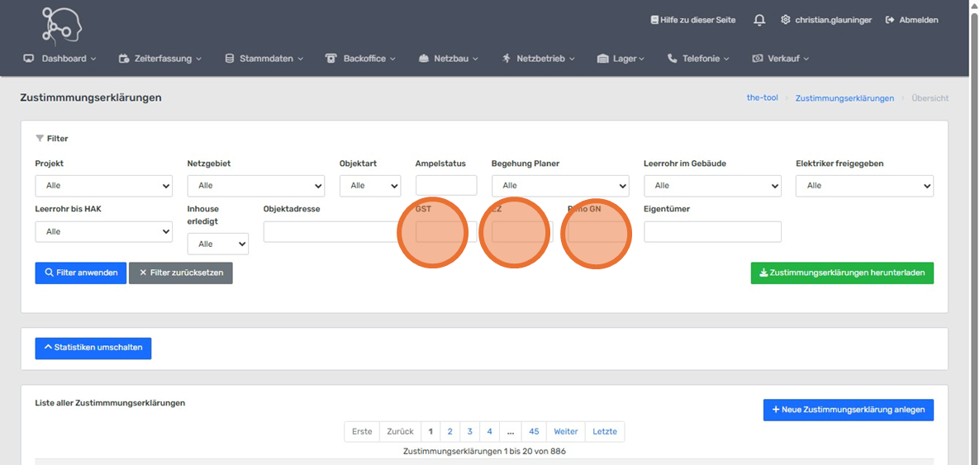Open the Stammdaten menu
980x465 pixels.
pos(264,59)
